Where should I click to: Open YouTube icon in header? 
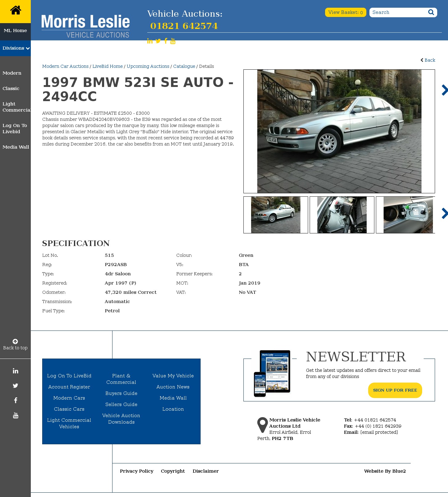tap(173, 41)
